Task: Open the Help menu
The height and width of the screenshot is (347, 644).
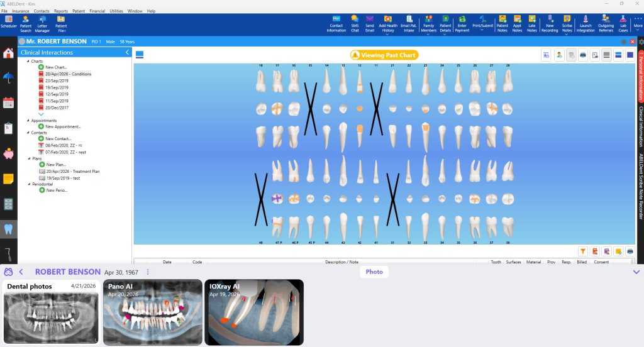Action: coord(151,11)
